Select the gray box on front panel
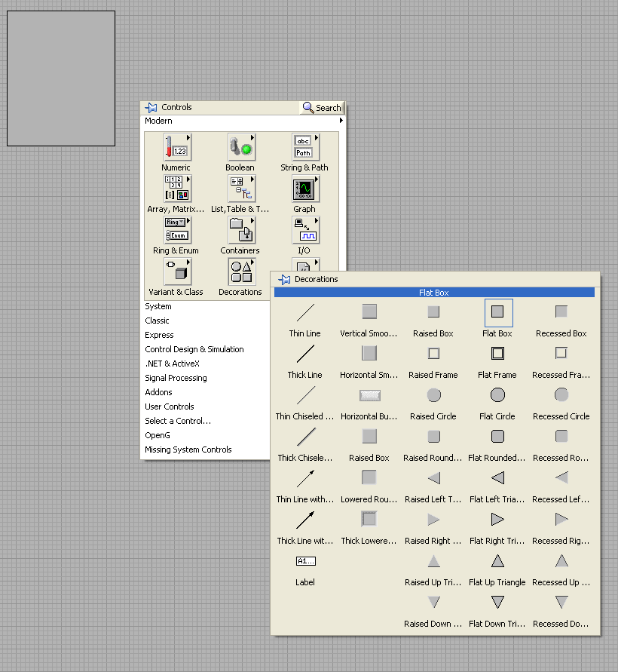The height and width of the screenshot is (672, 618). pos(61,78)
